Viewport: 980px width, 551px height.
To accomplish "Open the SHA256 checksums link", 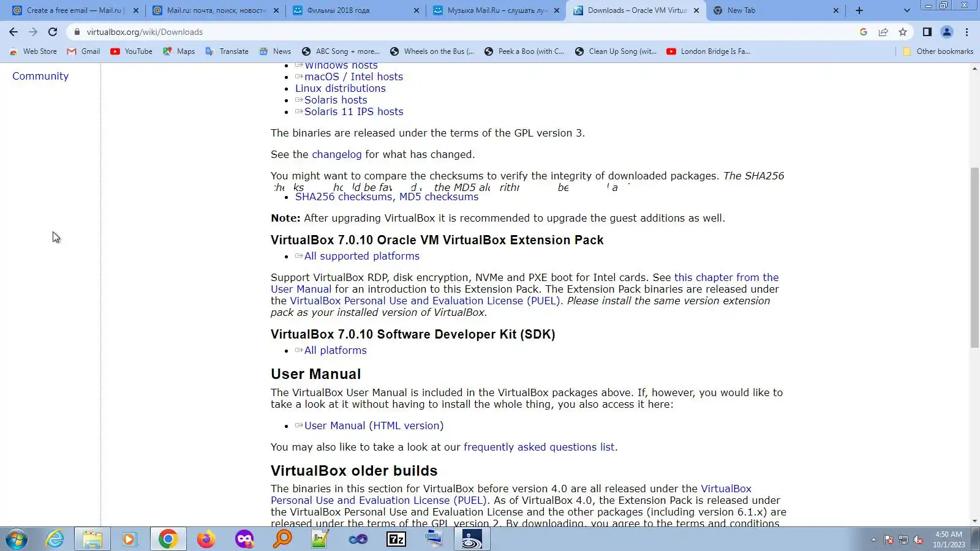I will (344, 197).
